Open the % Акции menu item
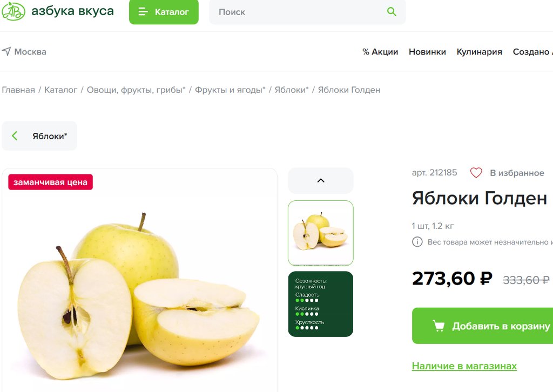Image resolution: width=553 pixels, height=392 pixels. point(380,52)
